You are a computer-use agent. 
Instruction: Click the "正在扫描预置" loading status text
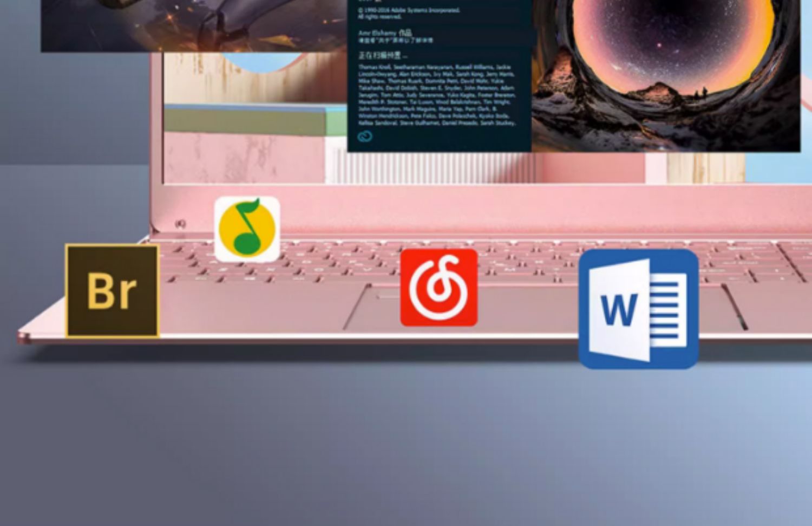[x=382, y=55]
